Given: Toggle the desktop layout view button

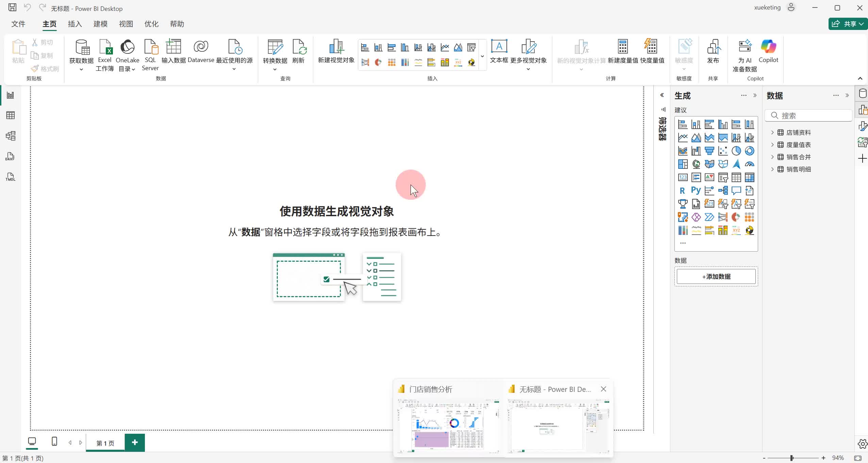Looking at the screenshot, I should pos(32,442).
